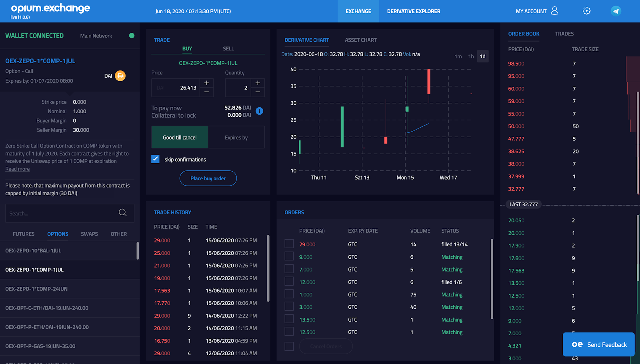Viewport: 640px width, 364px height.
Task: Open the Send Feedback button
Action: pos(598,344)
